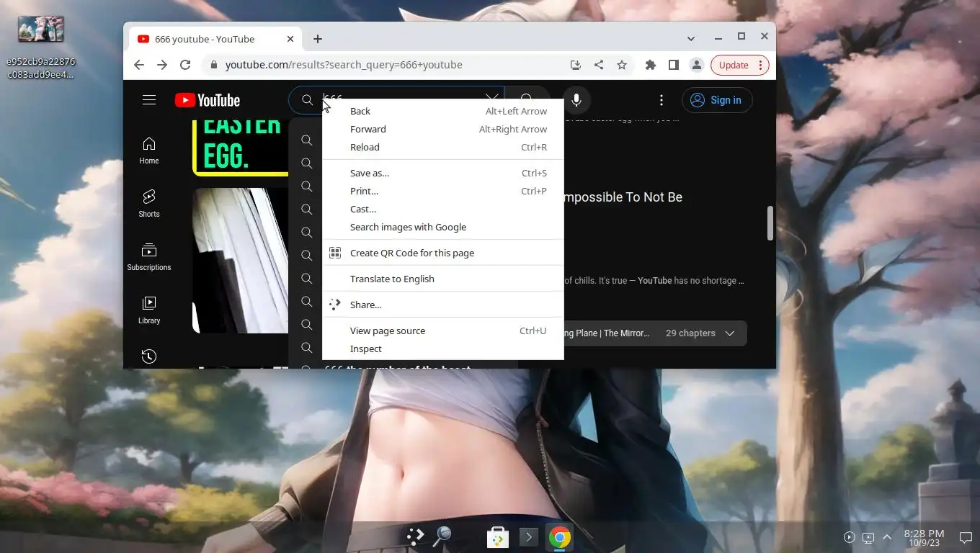980x553 pixels.
Task: Select Create QR Code for this page
Action: point(442,253)
